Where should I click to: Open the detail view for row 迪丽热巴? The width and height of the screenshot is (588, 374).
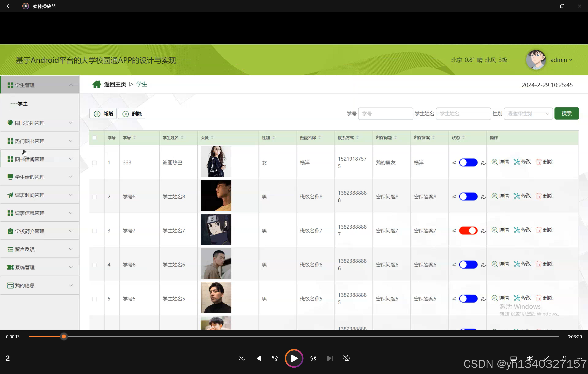[x=500, y=162]
